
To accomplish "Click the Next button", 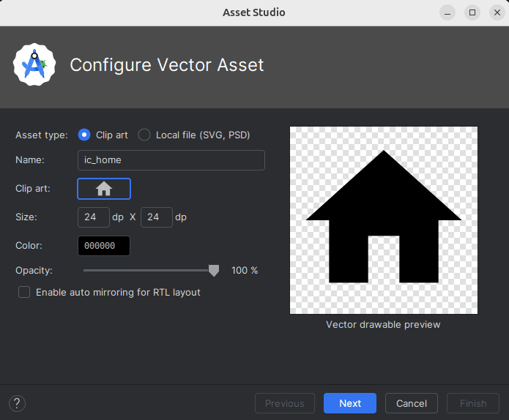I will (350, 403).
